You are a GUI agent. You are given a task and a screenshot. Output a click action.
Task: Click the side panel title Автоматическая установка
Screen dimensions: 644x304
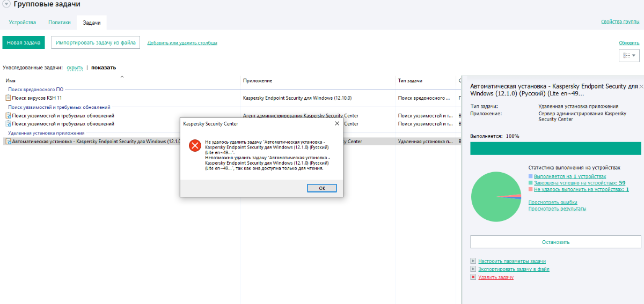pos(554,90)
